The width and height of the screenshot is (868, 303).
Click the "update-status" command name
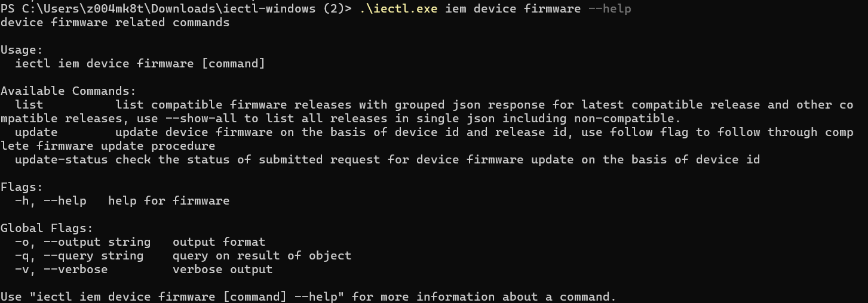point(62,160)
